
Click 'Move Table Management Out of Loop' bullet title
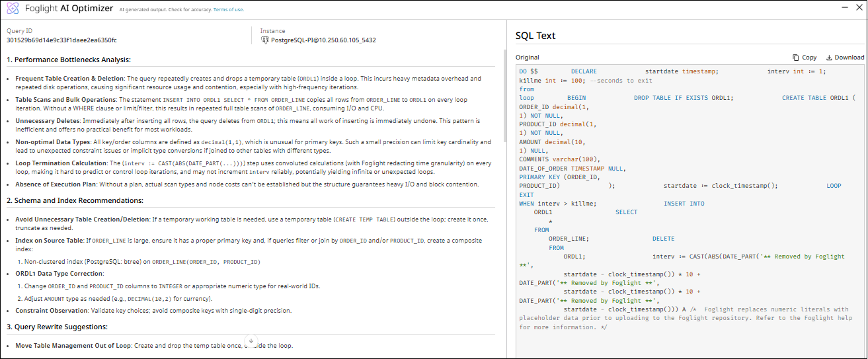pyautogui.click(x=71, y=346)
